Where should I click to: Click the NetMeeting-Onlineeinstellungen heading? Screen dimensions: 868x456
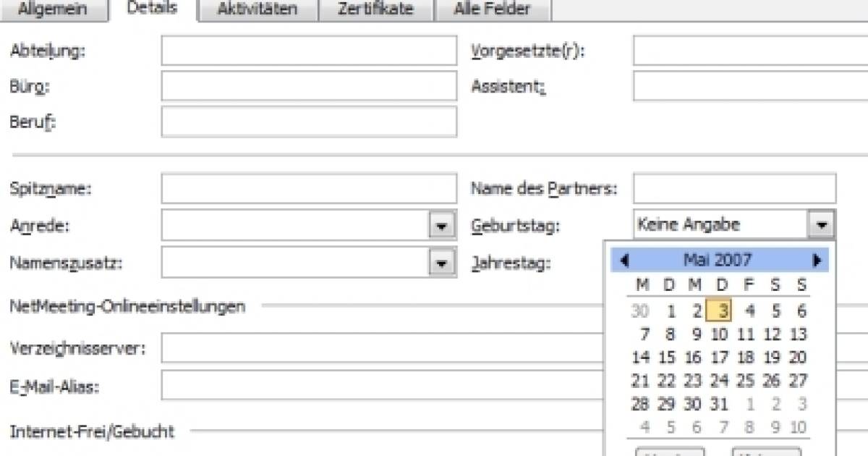pyautogui.click(x=127, y=306)
